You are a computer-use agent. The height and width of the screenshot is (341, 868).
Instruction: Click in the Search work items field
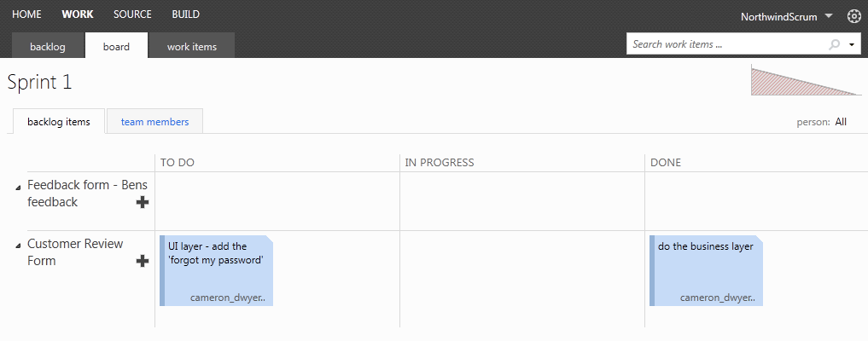click(725, 44)
